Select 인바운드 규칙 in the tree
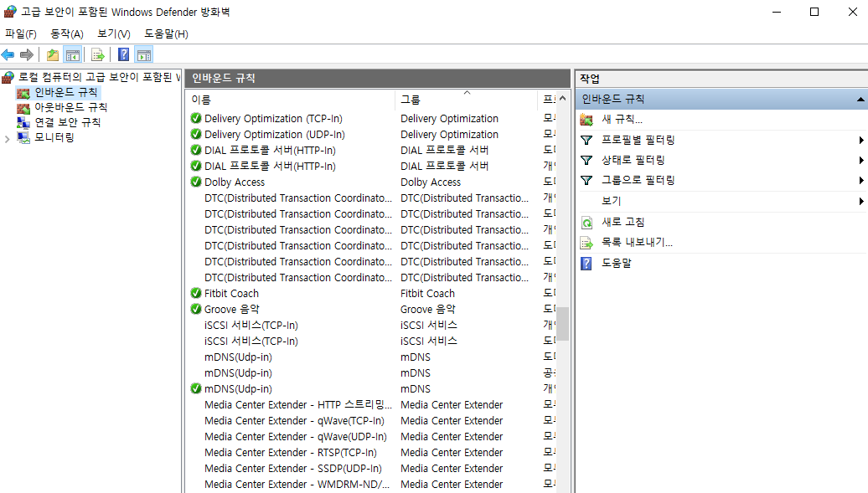Screen dimensions: 868x493 (66, 92)
